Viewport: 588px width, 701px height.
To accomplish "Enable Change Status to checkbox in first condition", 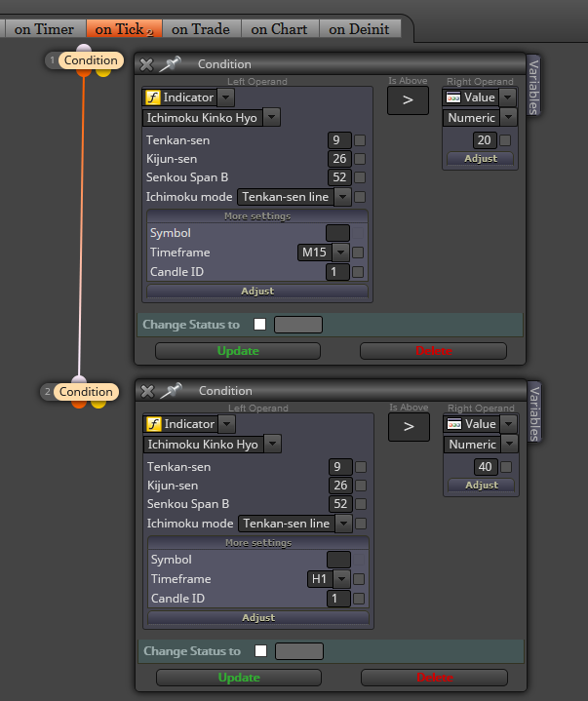I will pyautogui.click(x=259, y=324).
